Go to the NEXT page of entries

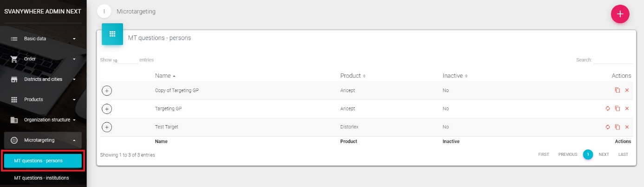point(604,154)
